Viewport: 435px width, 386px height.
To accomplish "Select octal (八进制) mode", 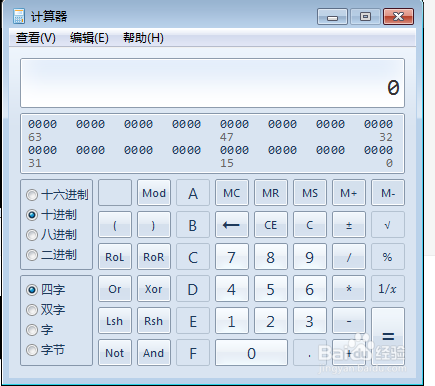I will (x=51, y=235).
